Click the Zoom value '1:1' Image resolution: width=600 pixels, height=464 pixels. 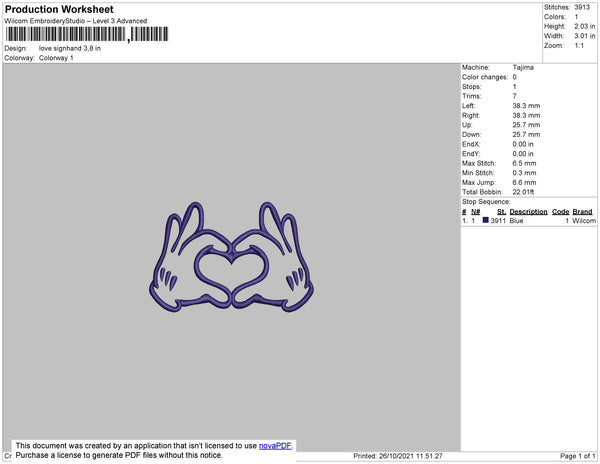click(579, 46)
